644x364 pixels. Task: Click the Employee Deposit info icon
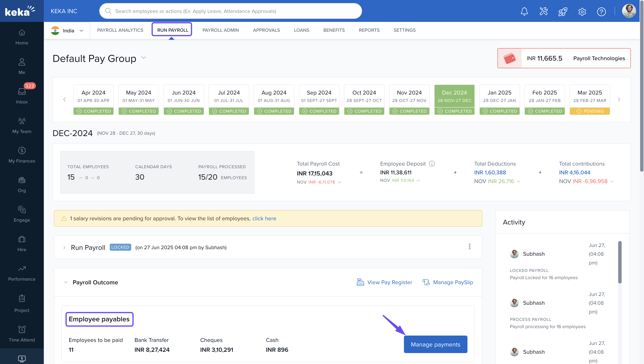(432, 163)
